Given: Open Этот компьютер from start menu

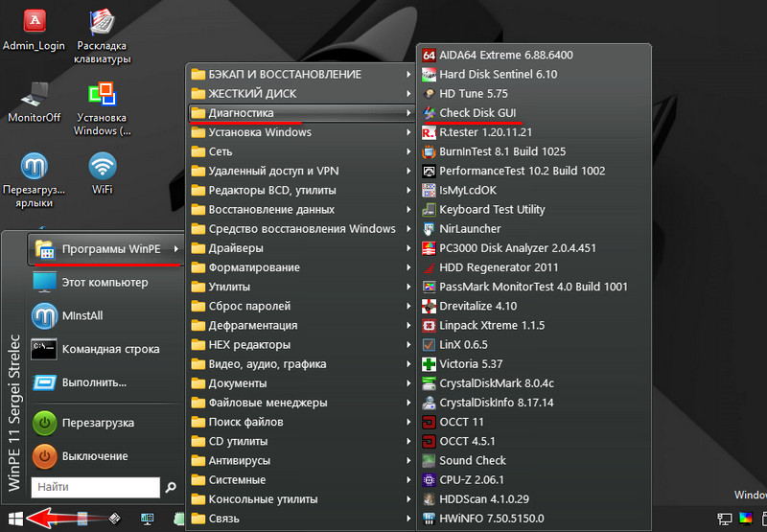Looking at the screenshot, I should point(105,283).
